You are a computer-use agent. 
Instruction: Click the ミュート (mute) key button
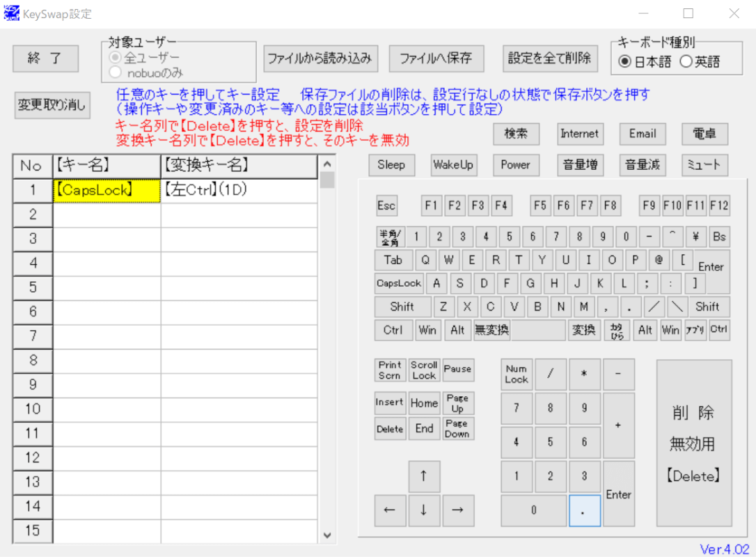(704, 165)
